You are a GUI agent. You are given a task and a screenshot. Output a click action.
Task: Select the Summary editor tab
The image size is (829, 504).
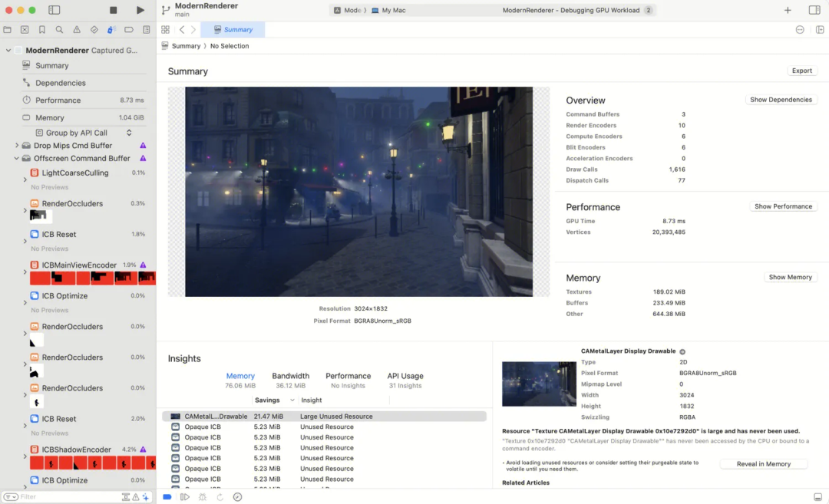coord(233,30)
